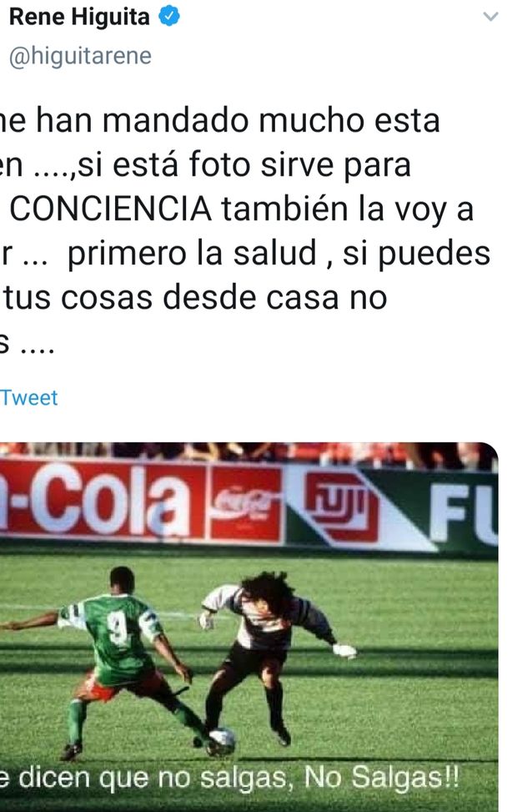Click the word CONCIENCIA in the tweet

(x=111, y=209)
